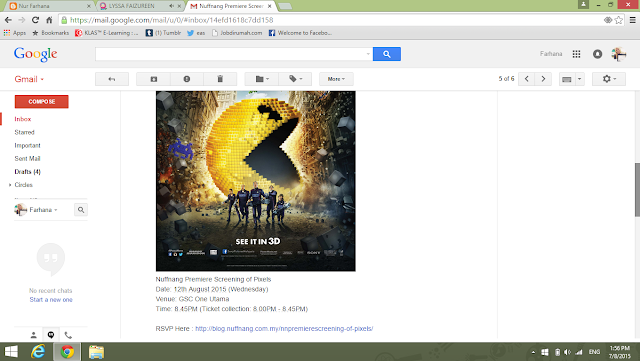640x361 pixels.
Task: Archive this email with the archive icon
Action: [x=153, y=79]
